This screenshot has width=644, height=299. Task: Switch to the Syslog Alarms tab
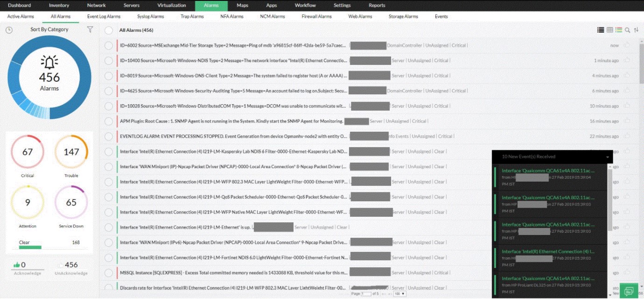[x=150, y=16]
